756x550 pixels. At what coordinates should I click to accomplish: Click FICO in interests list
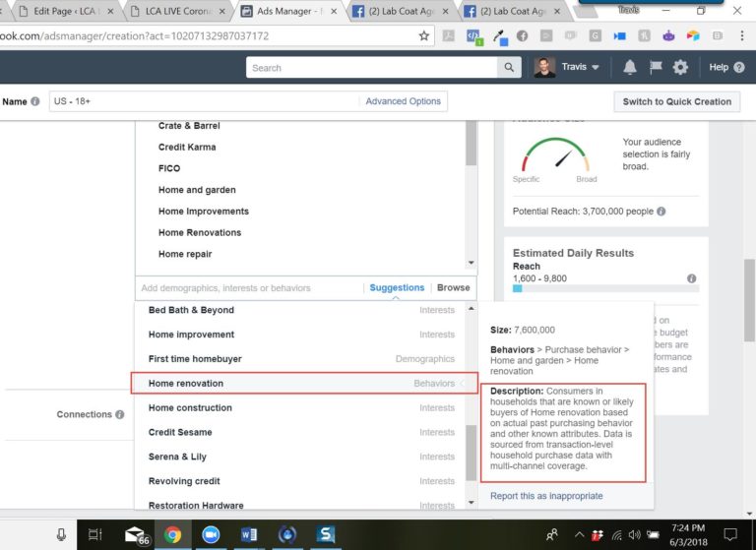tap(169, 168)
